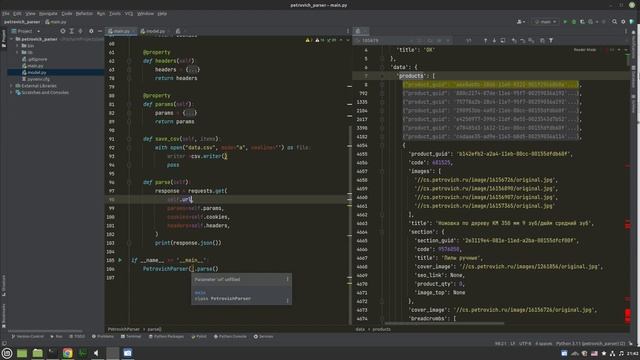
Task: Open the Python Packages tool window
Action: (166, 337)
